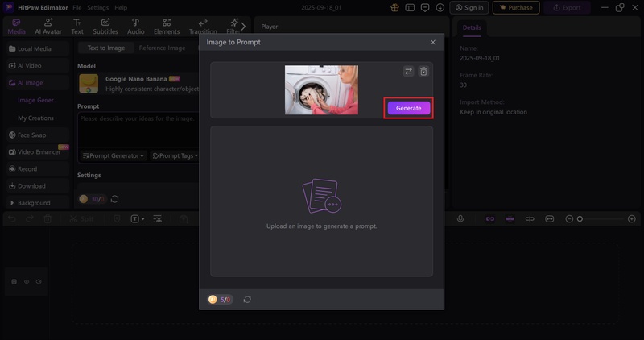Click the 30/0 coin credit badge
644x340 pixels.
click(92, 199)
